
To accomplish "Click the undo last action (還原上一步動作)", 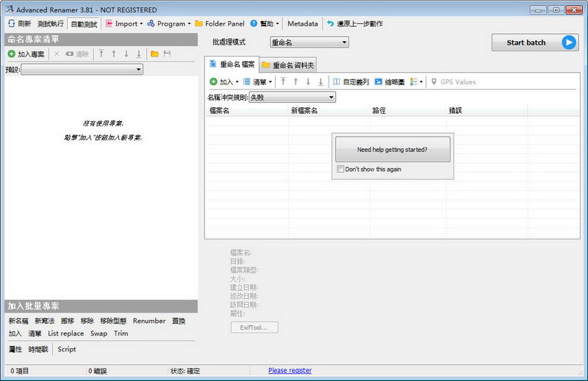I will point(355,23).
